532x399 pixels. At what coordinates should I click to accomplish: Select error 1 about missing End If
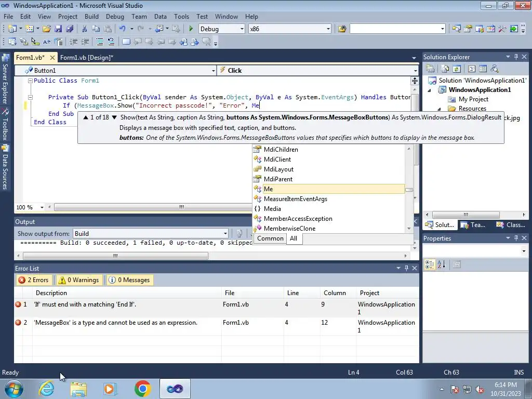[x=217, y=308]
